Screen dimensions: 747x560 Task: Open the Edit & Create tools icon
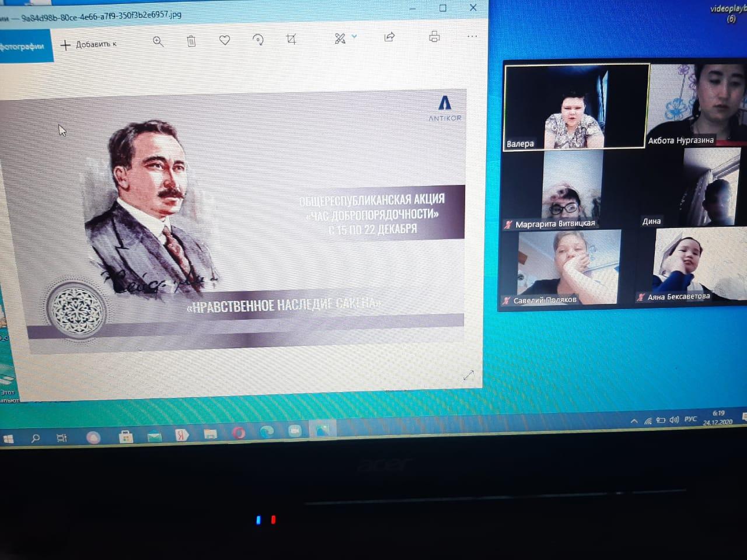point(340,38)
